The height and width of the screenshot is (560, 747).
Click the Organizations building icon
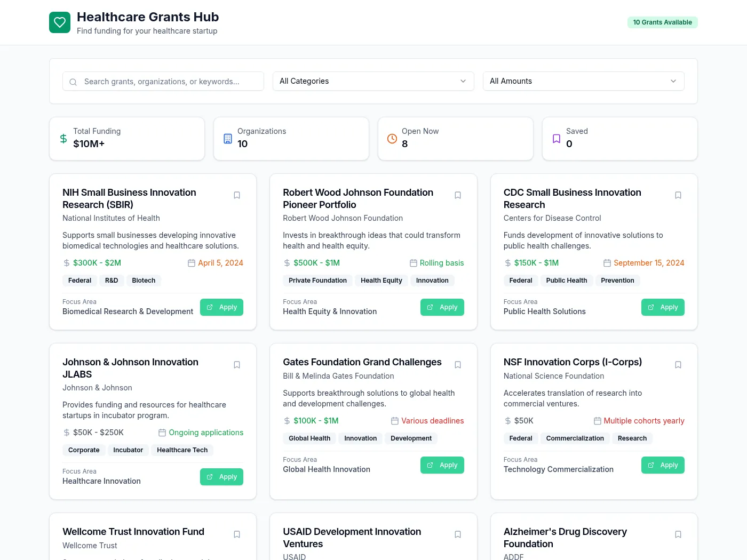(x=228, y=139)
